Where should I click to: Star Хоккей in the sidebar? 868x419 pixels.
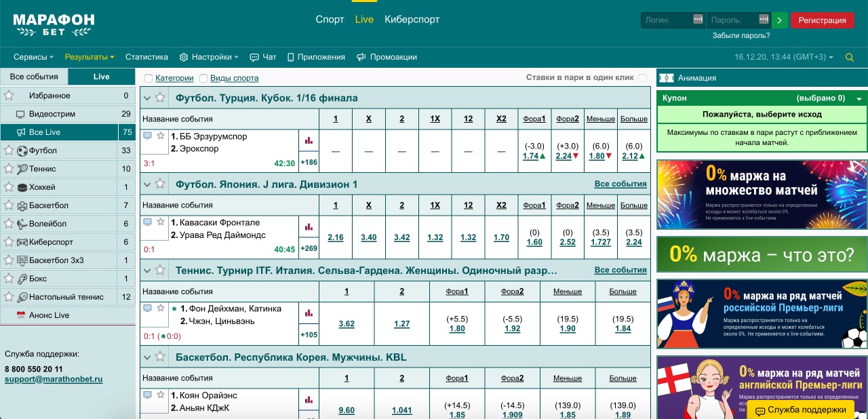point(9,187)
